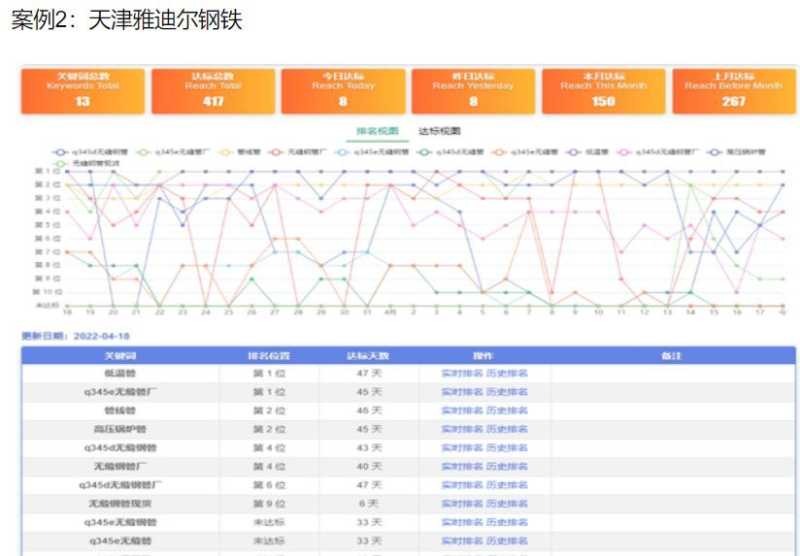Select the 高压锅炉管 keyword cell
This screenshot has height=556, width=800.
[120, 429]
